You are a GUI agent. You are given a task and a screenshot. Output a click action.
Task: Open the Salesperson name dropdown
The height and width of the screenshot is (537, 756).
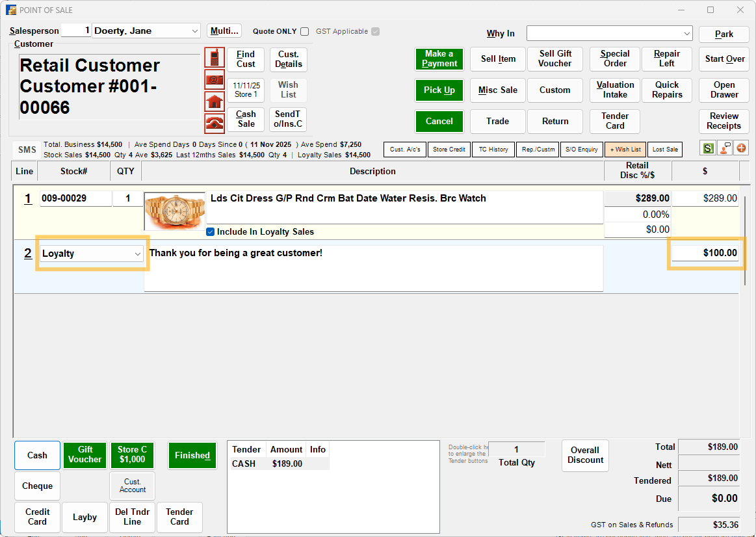(195, 31)
